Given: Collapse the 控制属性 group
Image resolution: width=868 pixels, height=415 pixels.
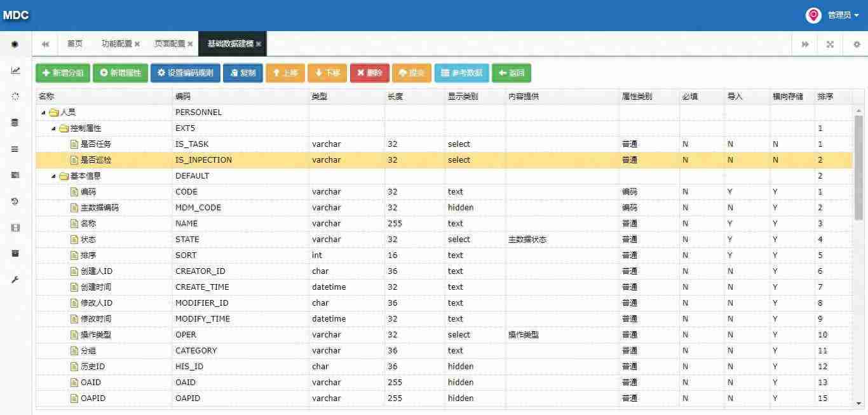Looking at the screenshot, I should click(54, 128).
